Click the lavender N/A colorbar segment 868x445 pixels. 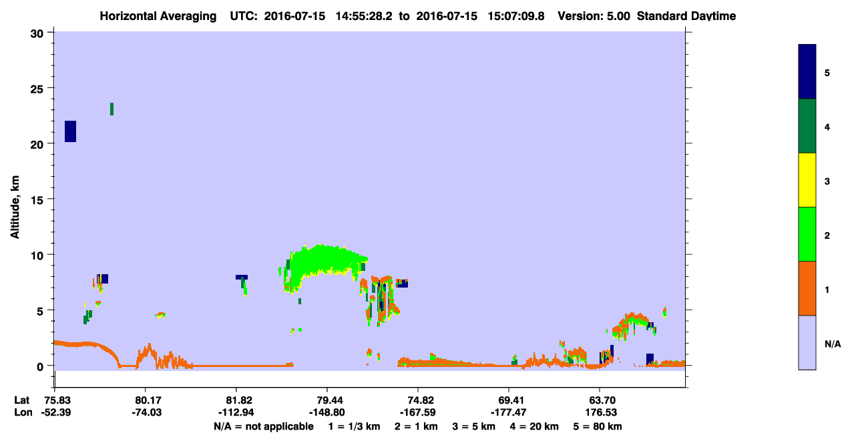[x=807, y=342]
